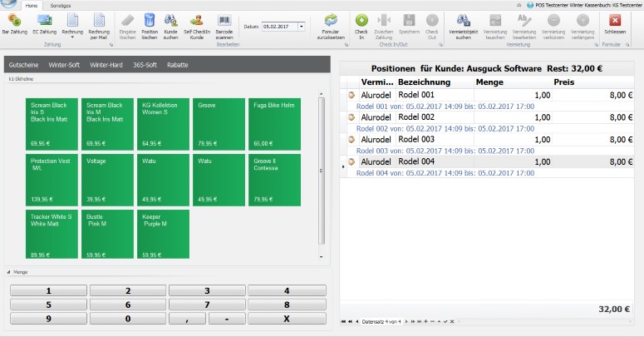Viewport: 644px width, 337px height.
Task: Switch to the Home ribbon tab
Action: pyautogui.click(x=32, y=6)
